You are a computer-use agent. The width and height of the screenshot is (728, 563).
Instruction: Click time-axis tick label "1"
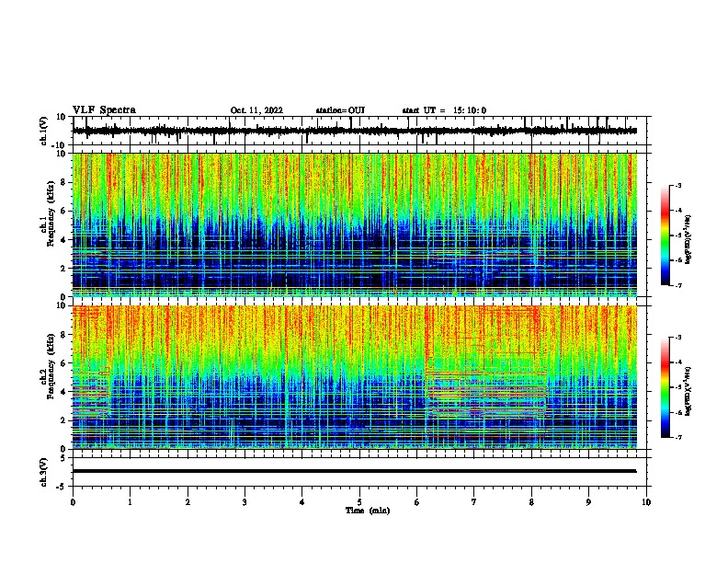tap(130, 502)
